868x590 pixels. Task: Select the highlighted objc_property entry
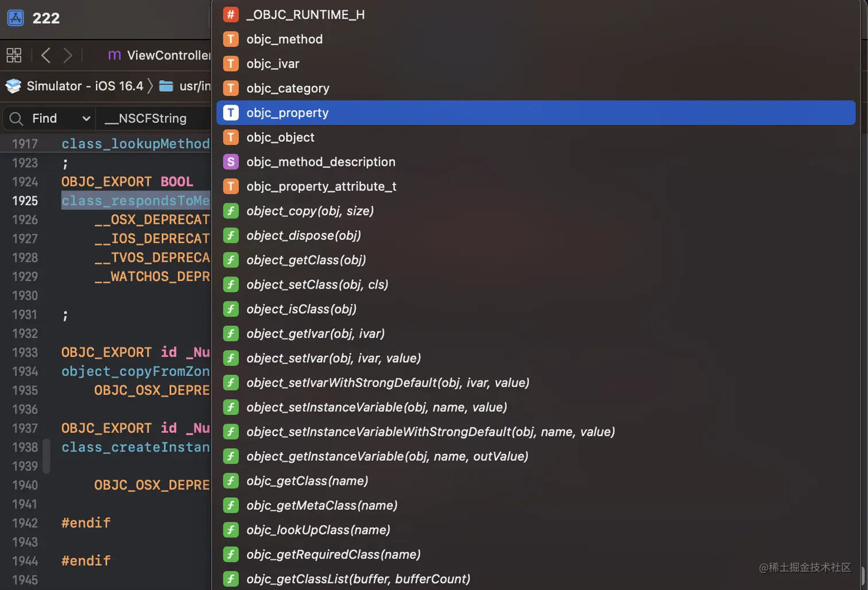(536, 112)
